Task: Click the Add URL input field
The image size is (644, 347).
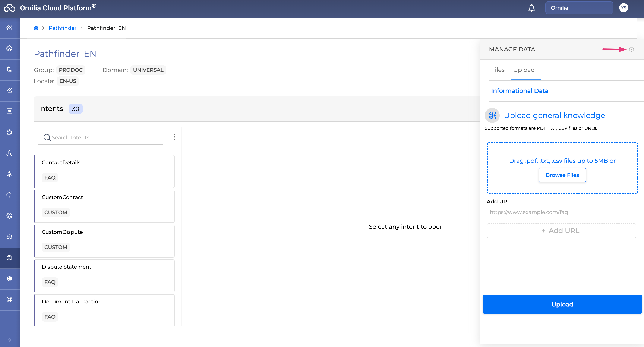Action: 562,212
